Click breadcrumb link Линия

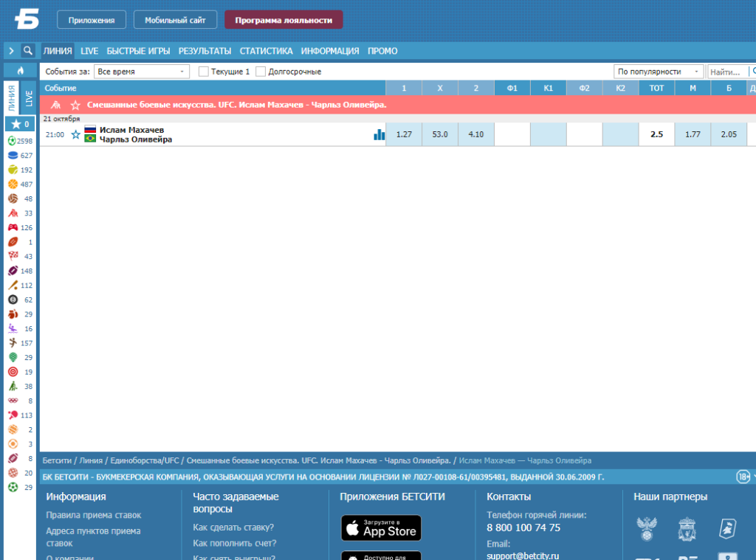(x=91, y=460)
